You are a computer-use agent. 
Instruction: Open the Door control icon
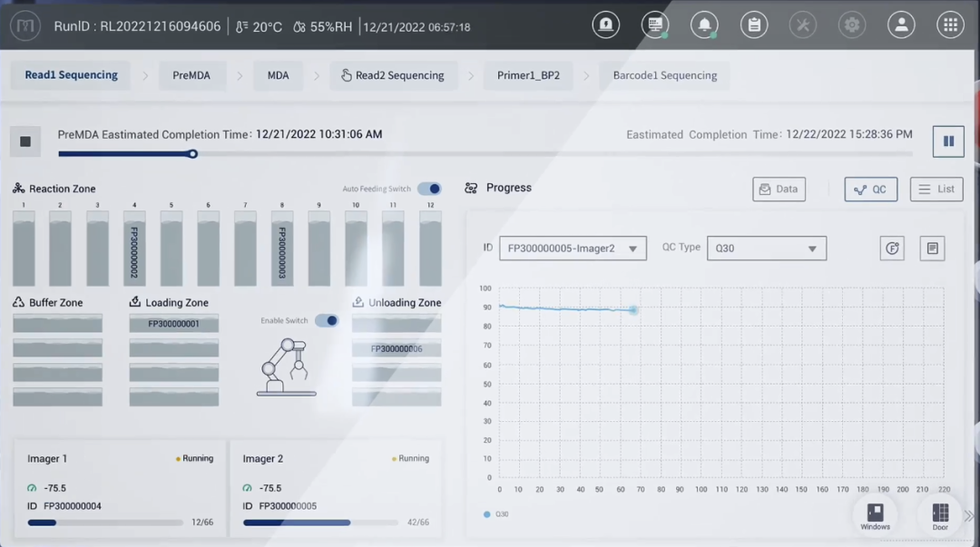click(x=940, y=514)
